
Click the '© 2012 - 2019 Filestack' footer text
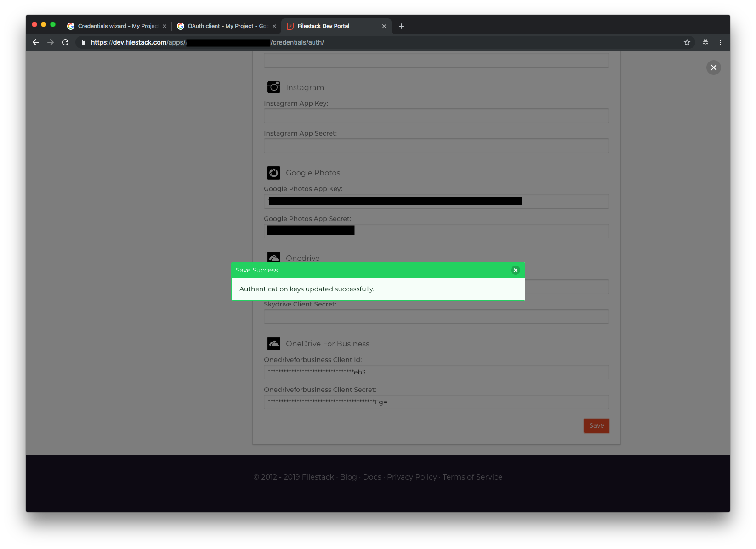(294, 477)
